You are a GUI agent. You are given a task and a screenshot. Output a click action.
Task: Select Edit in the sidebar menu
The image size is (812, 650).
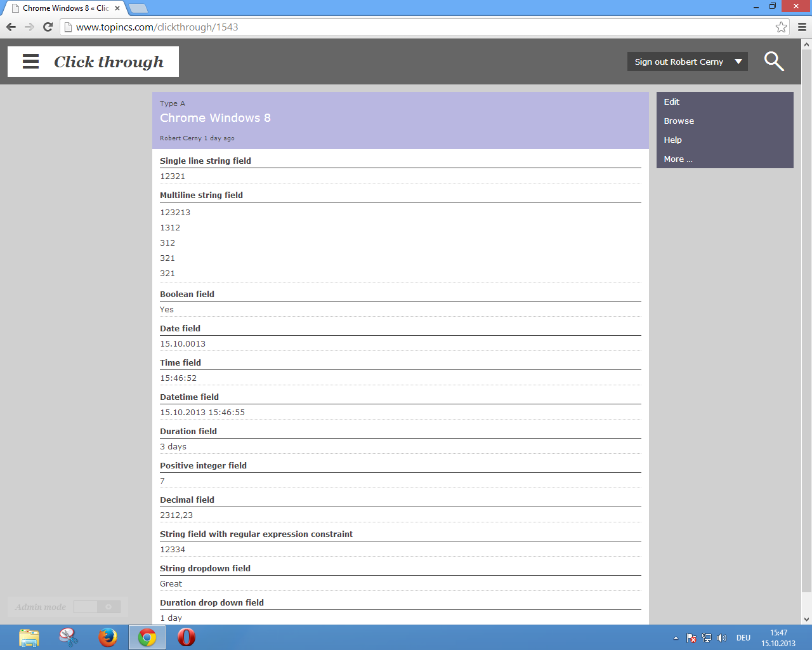671,102
